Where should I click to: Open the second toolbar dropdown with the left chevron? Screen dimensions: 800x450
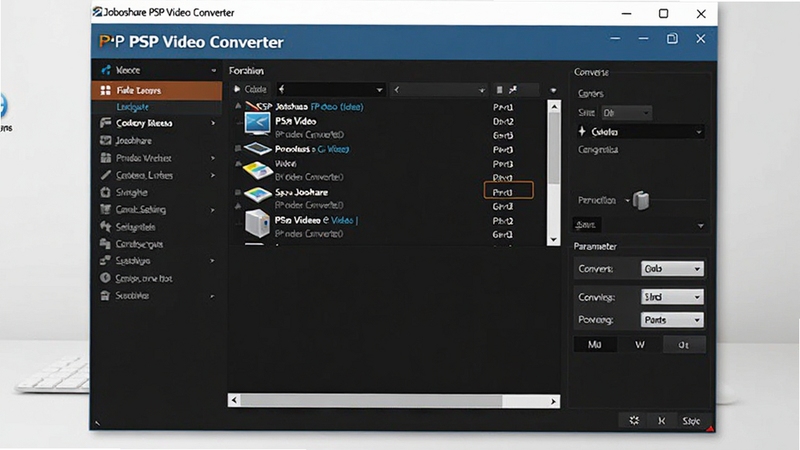tap(439, 90)
